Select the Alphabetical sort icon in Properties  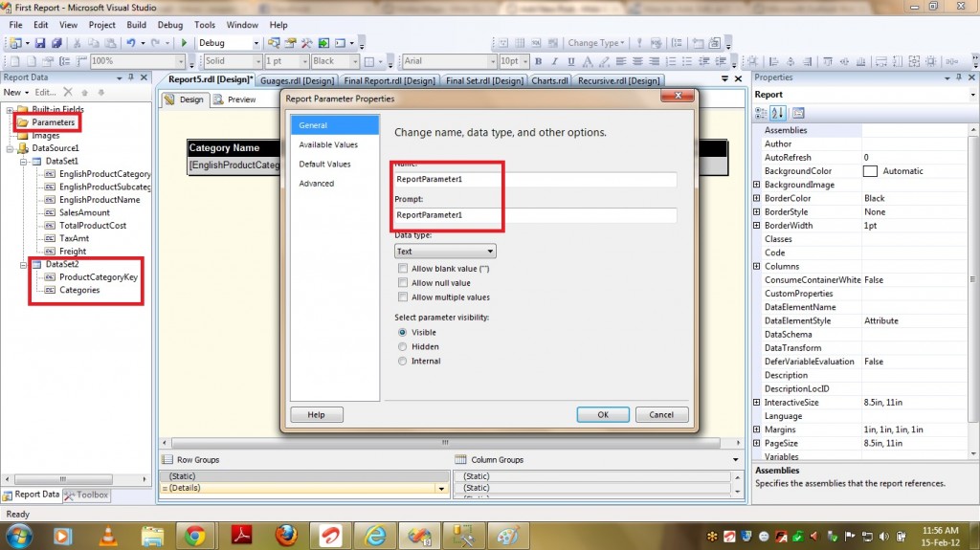[x=781, y=113]
